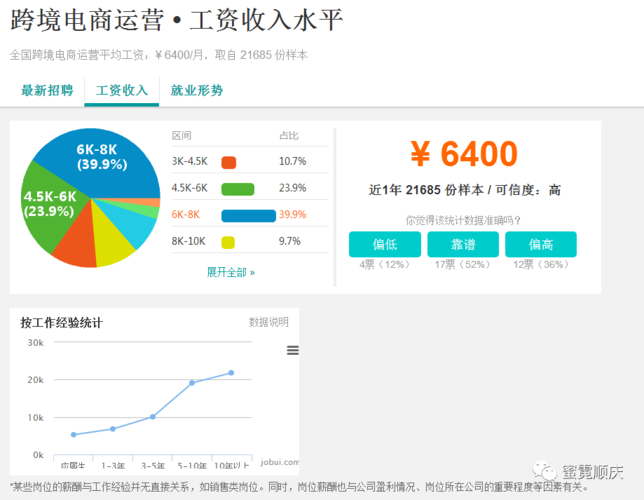Click the highlighted 6K-8K range label

point(186,214)
